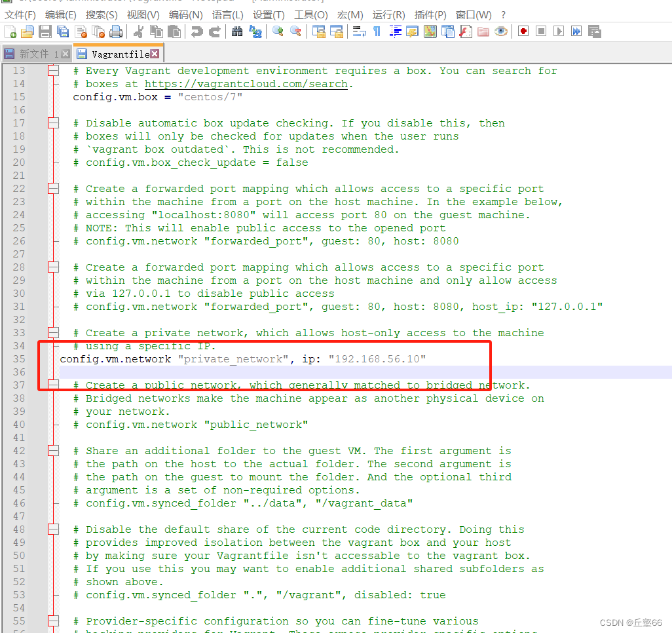Toggle word wrap in the toolbar
Viewport: 672px width, 633px height.
click(x=359, y=31)
